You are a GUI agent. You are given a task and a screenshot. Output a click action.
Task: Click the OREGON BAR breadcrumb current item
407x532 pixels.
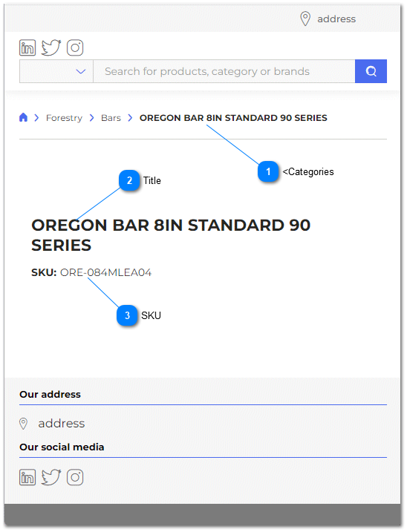pyautogui.click(x=233, y=118)
